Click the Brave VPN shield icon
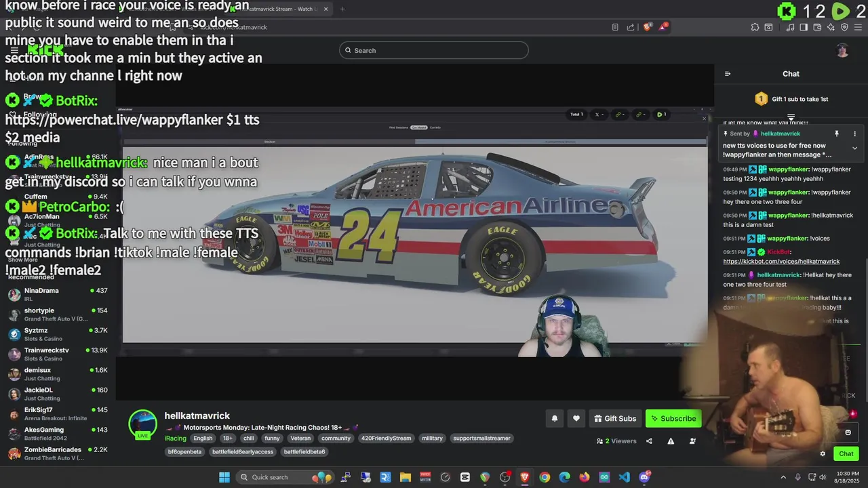 [x=844, y=27]
